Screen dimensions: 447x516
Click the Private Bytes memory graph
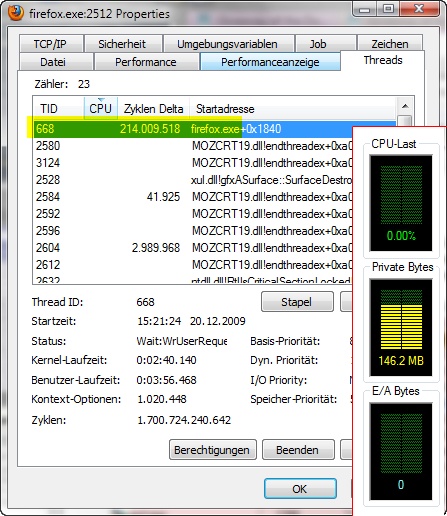click(x=401, y=327)
